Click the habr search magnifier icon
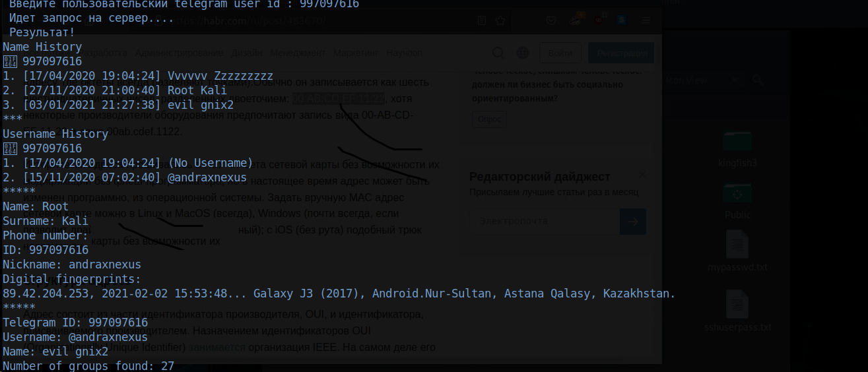The height and width of the screenshot is (372, 868). tap(498, 53)
